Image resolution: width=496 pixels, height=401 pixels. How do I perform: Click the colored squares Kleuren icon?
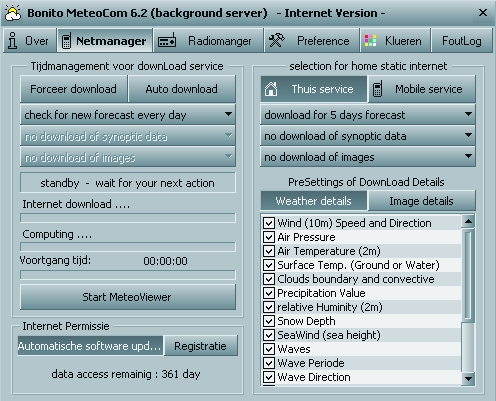tap(370, 41)
